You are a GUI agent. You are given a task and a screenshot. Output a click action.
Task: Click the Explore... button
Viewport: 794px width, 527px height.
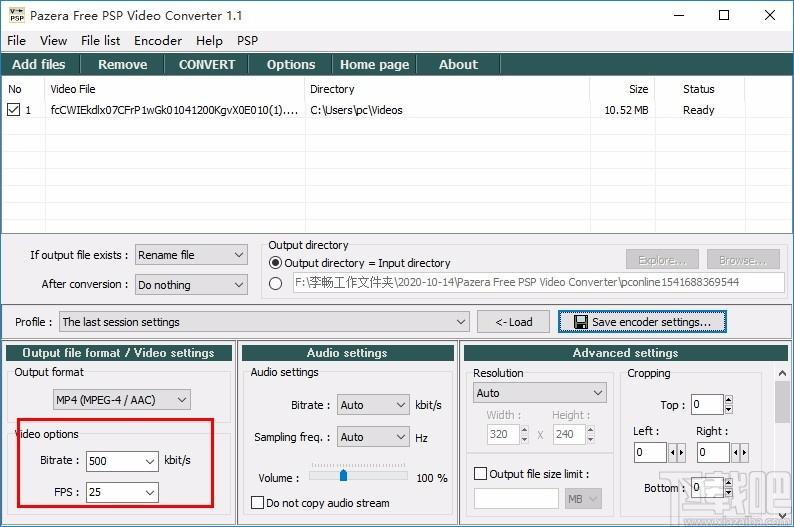[x=662, y=260]
